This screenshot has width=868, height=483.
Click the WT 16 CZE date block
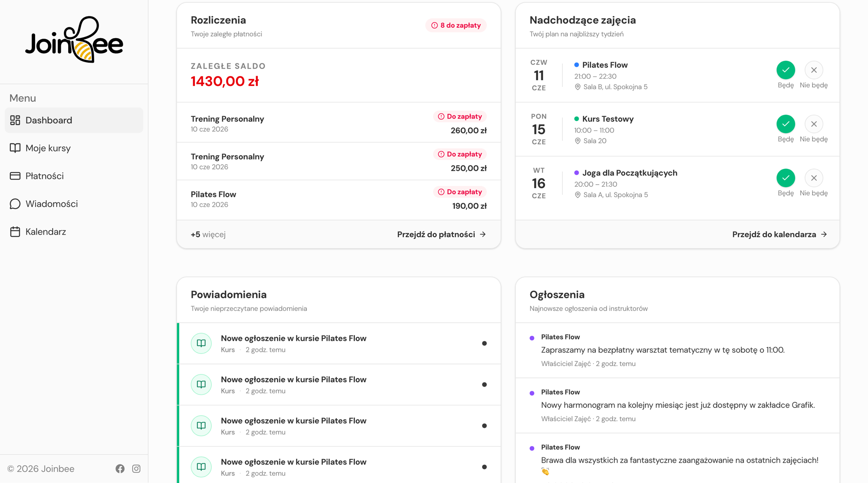(539, 183)
